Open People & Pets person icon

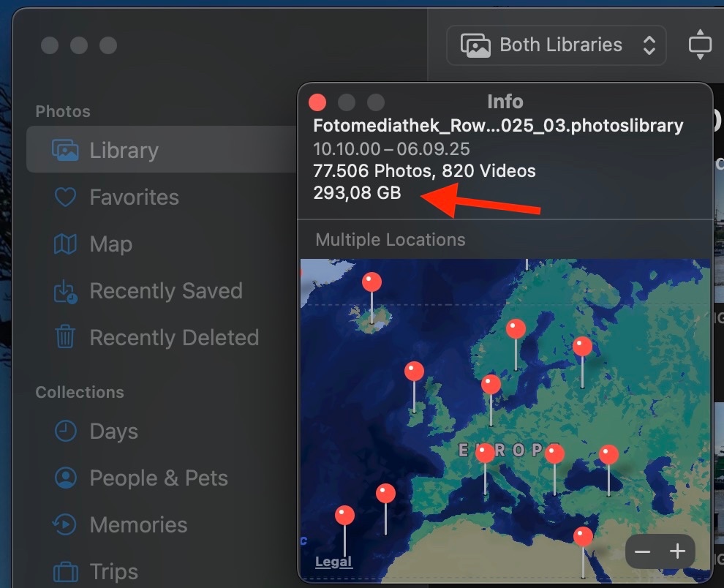[65, 478]
